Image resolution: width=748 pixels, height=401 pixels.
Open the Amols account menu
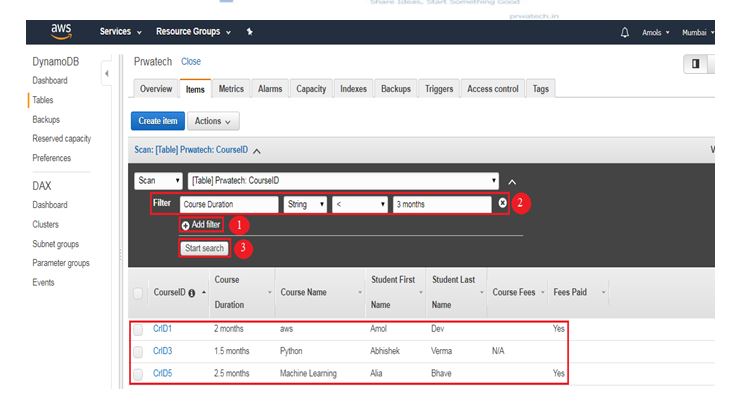tap(655, 32)
